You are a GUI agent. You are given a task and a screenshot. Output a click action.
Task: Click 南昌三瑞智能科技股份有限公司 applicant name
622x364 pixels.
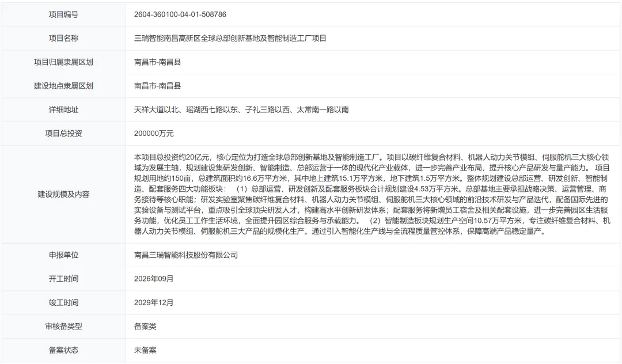tap(186, 255)
